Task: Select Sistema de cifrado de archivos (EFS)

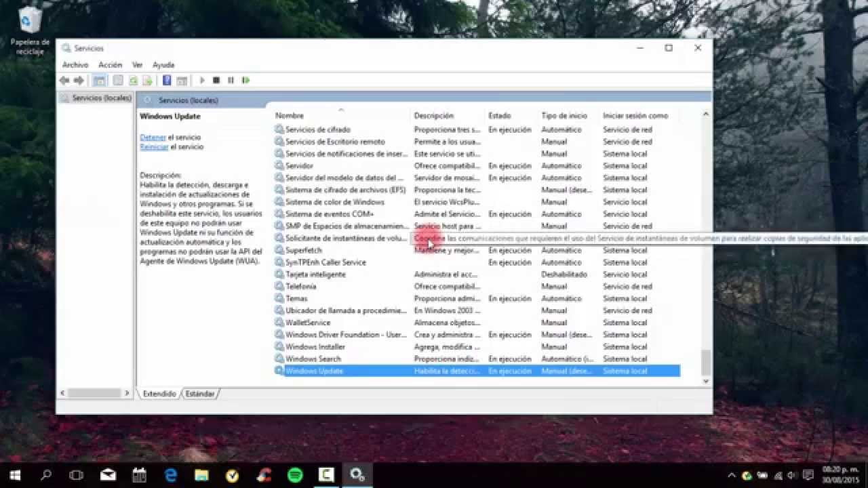Action: click(x=477, y=190)
